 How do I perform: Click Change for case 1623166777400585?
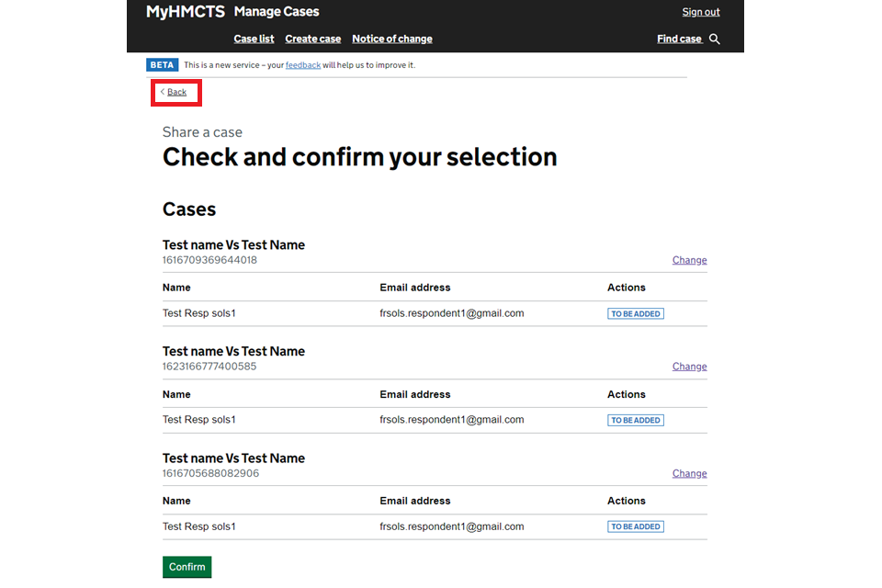(689, 367)
